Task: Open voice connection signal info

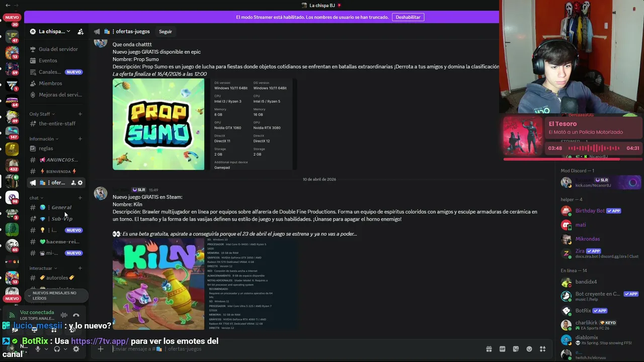Action: [12, 315]
